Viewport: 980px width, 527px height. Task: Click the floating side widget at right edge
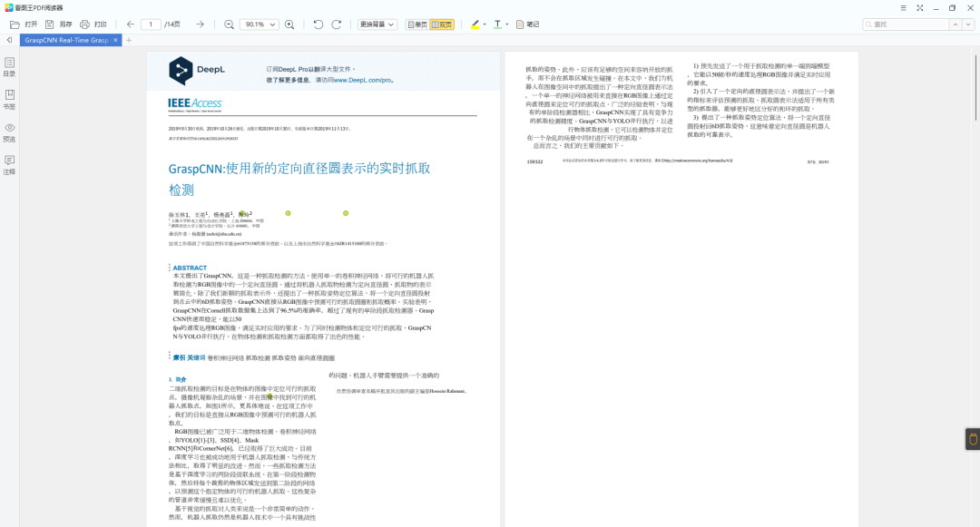coord(973,439)
